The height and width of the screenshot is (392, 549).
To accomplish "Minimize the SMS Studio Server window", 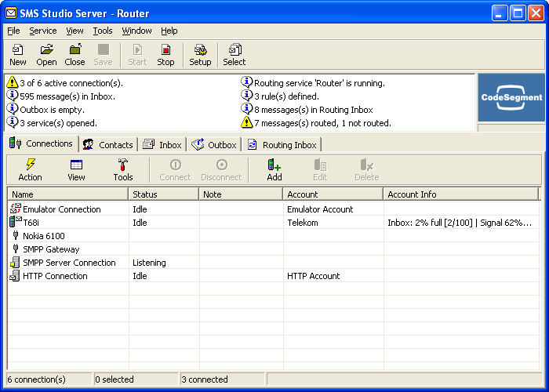I will click(x=500, y=13).
